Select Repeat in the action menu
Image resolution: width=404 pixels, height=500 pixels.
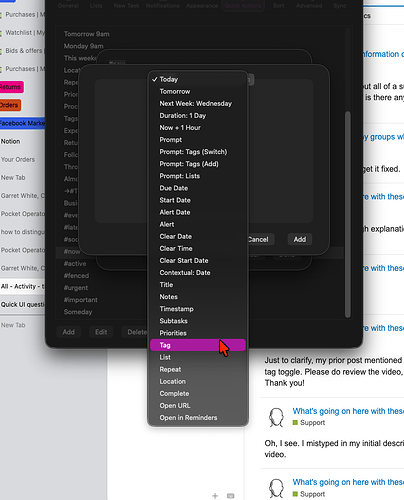[x=198, y=369]
